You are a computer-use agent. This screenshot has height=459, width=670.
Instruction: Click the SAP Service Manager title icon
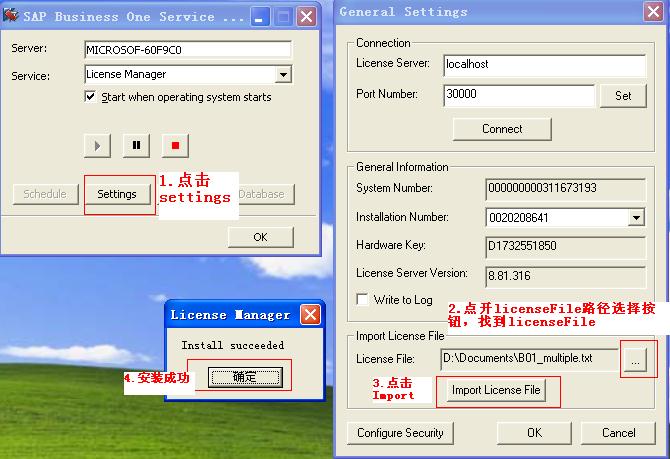(x=13, y=15)
